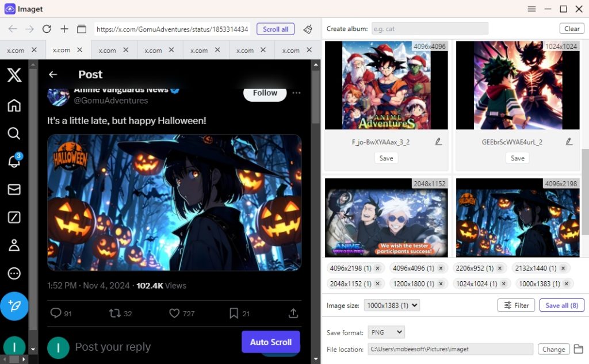Click the broom cleanup icon beside Scroll all
Viewport: 589px width, 364px height.
click(x=308, y=28)
